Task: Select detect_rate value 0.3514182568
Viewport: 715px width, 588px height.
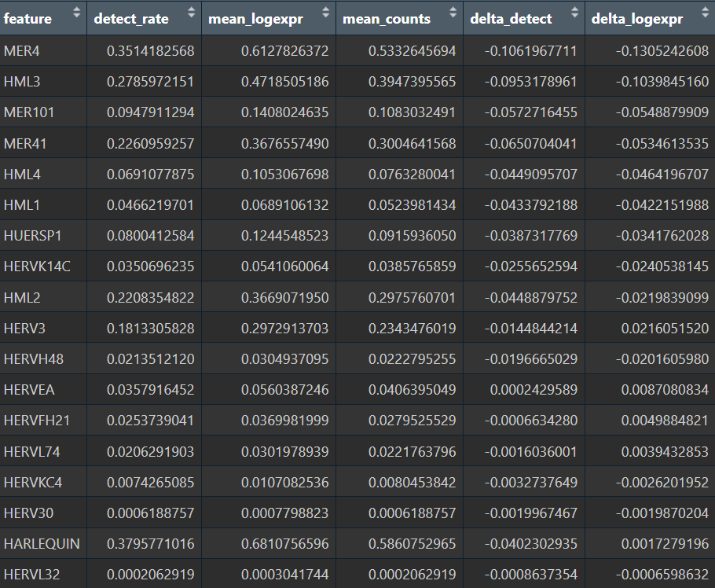Action: [150, 51]
